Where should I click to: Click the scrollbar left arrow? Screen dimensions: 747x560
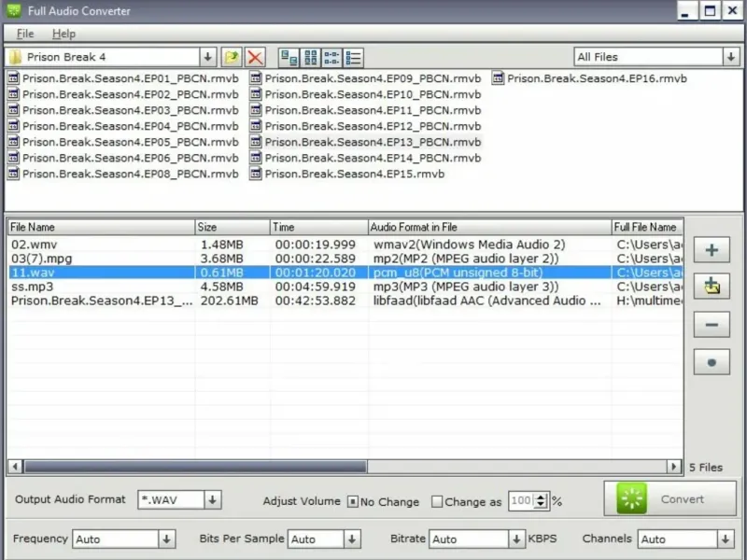[x=15, y=466]
